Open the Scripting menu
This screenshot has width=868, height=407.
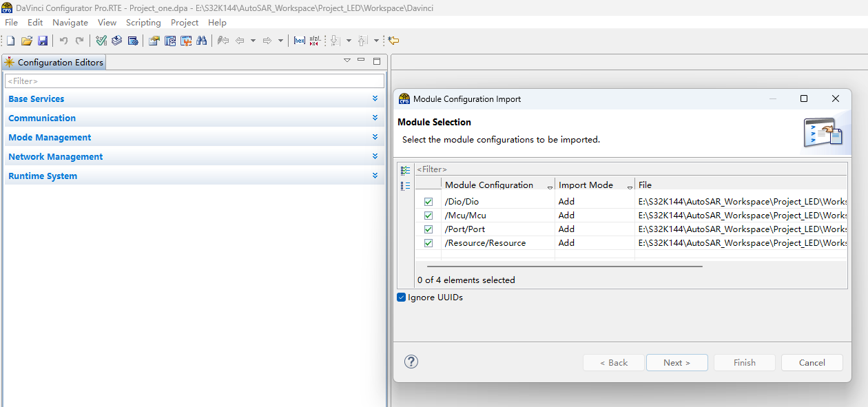click(x=143, y=23)
